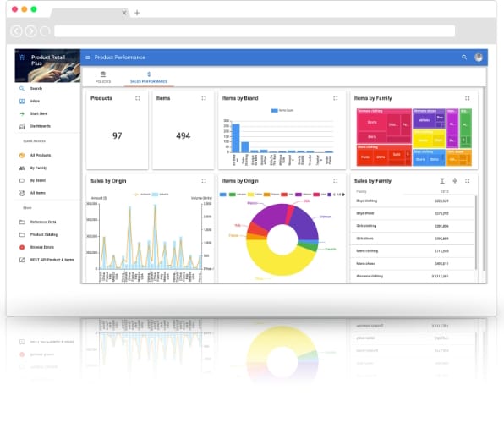Click the orange All Products icon

pos(22,156)
